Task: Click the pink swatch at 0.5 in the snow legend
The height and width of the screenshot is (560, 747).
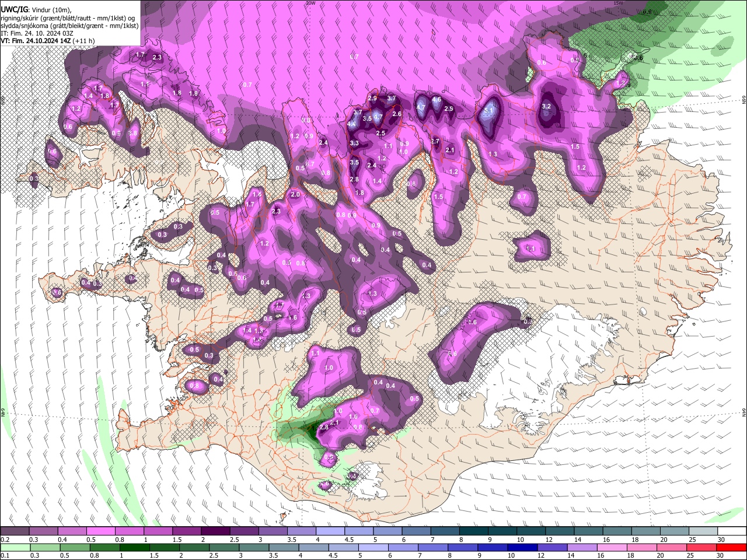Action: click(x=100, y=531)
